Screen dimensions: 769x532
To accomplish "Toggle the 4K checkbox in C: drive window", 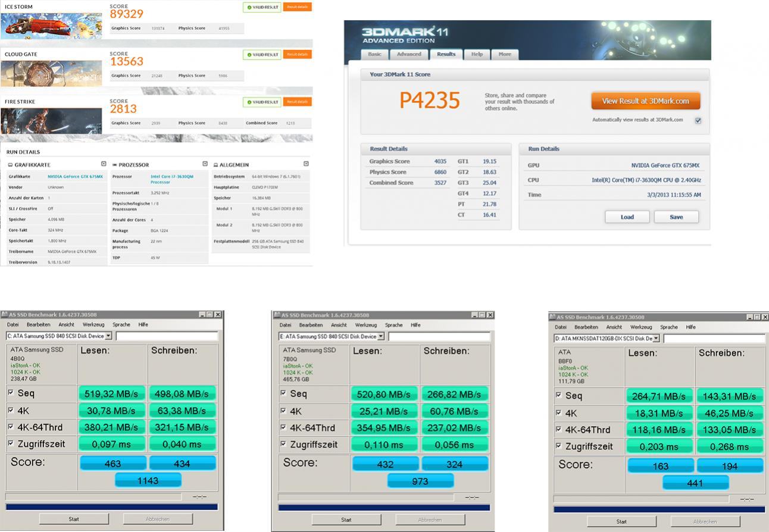I will coord(11,410).
